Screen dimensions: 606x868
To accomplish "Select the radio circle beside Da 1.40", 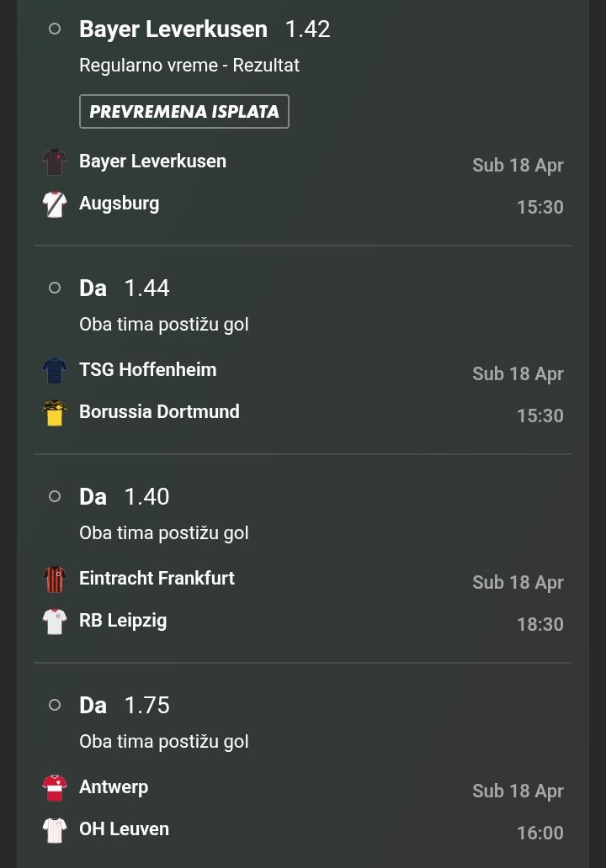I will pos(55,496).
